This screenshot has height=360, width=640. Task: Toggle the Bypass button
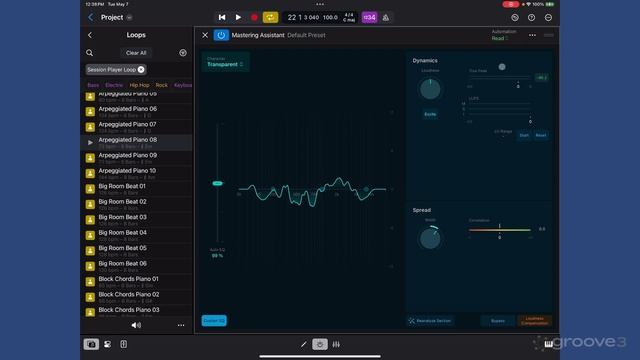click(498, 321)
